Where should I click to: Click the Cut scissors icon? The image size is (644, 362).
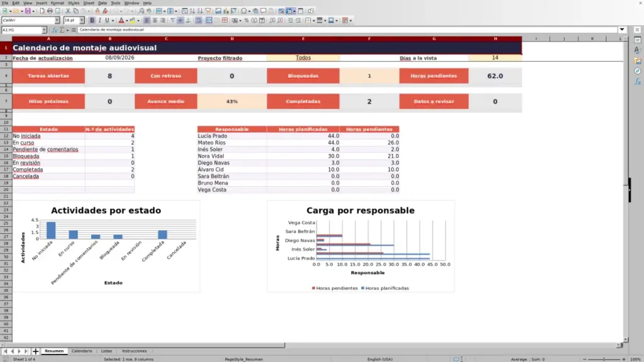68,11
